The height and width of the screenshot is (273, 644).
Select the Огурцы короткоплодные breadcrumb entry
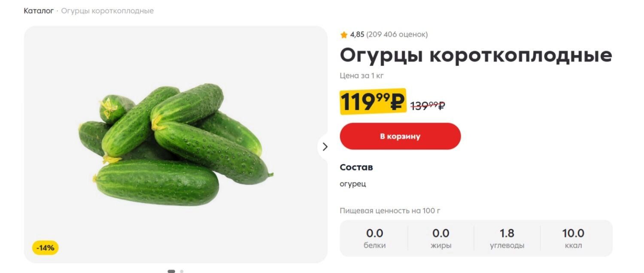click(x=107, y=11)
